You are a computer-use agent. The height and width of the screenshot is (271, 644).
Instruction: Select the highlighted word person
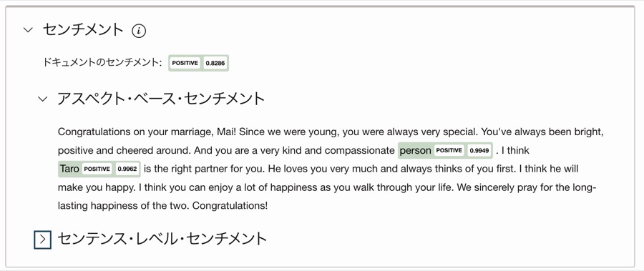415,151
